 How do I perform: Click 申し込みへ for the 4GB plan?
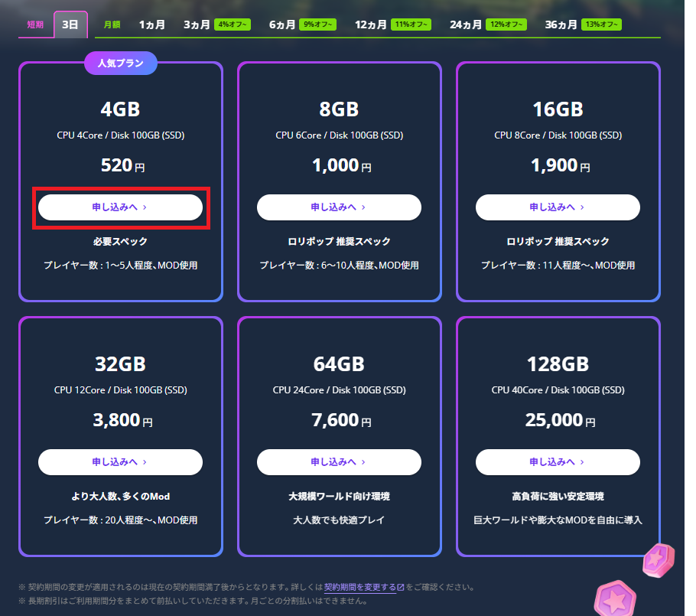click(120, 207)
